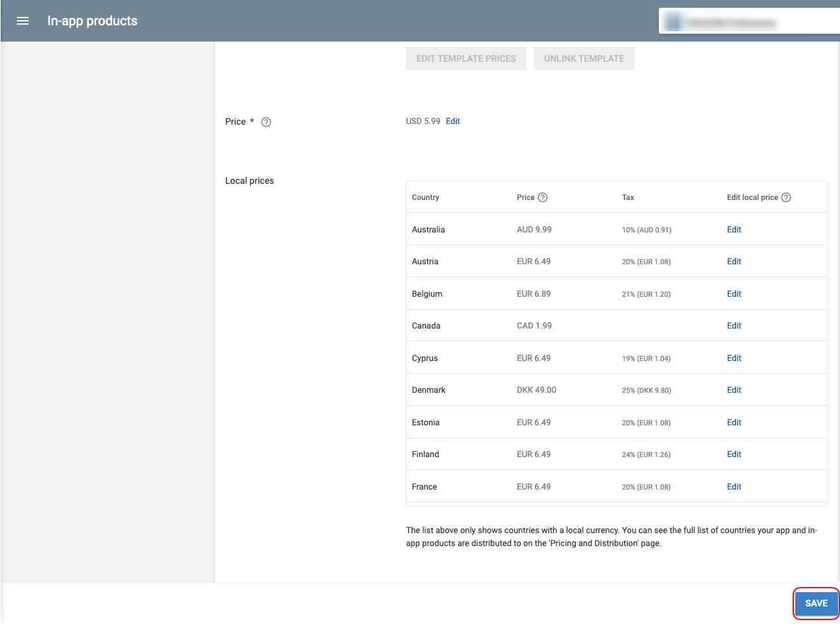840x624 pixels.
Task: Click the Save button
Action: pos(816,603)
